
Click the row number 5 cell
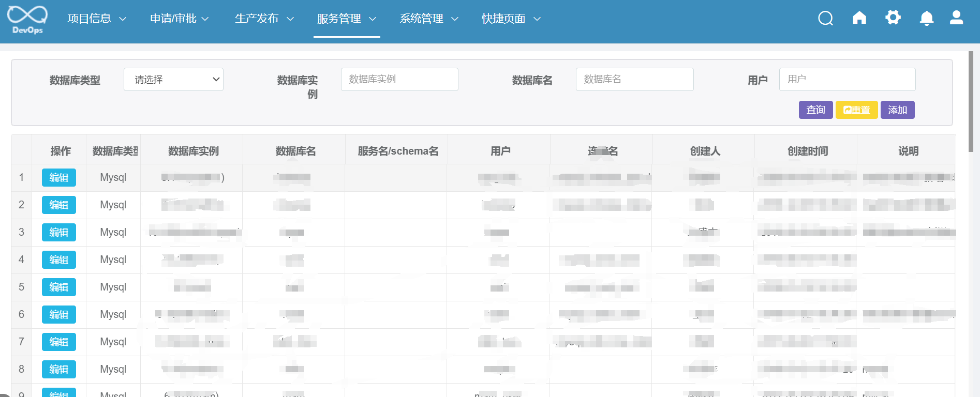coord(21,287)
